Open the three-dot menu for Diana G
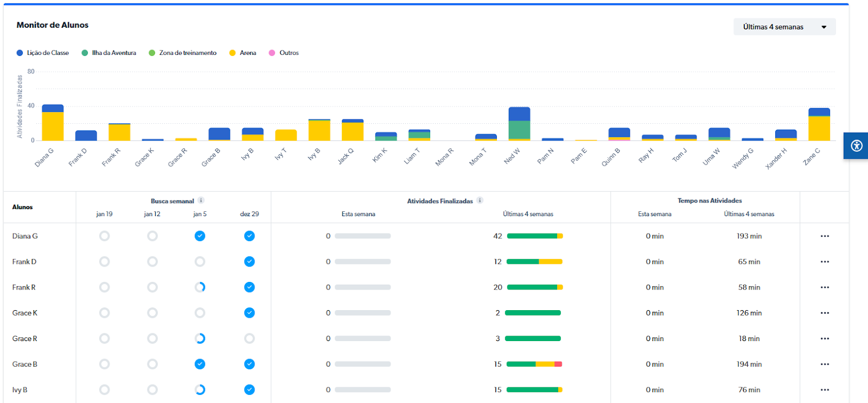This screenshot has height=403, width=868. coord(825,236)
